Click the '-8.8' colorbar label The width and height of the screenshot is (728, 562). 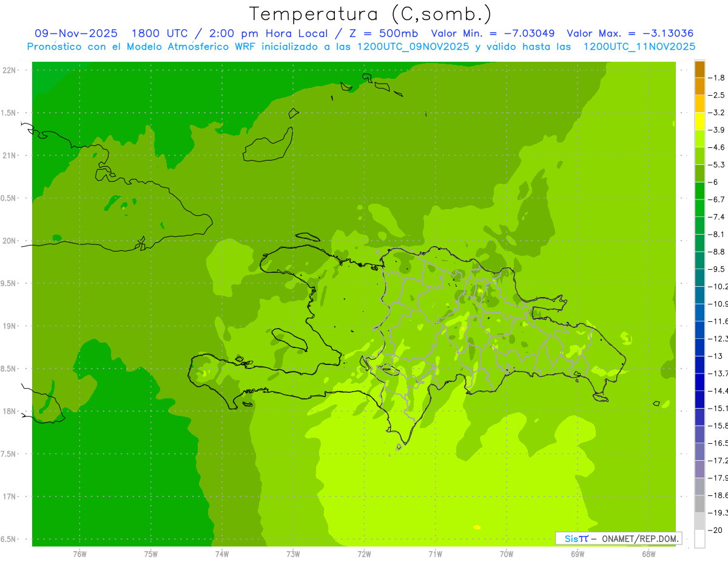pos(717,252)
